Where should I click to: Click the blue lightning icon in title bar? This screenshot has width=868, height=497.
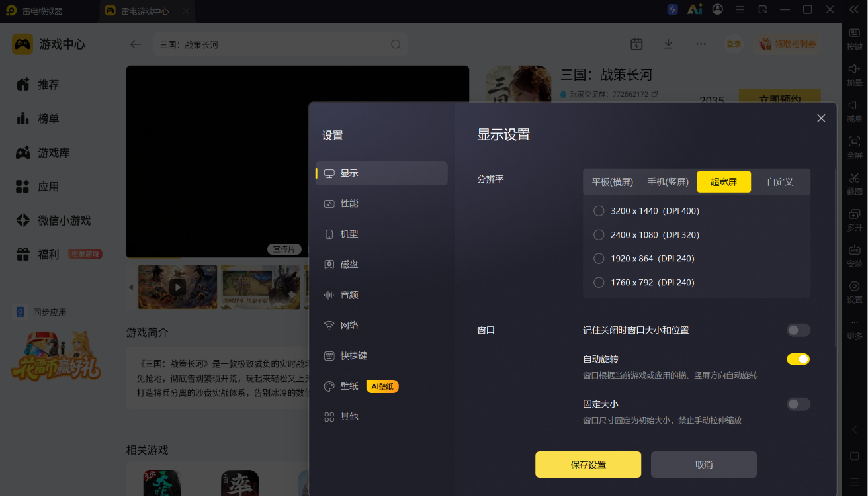673,9
